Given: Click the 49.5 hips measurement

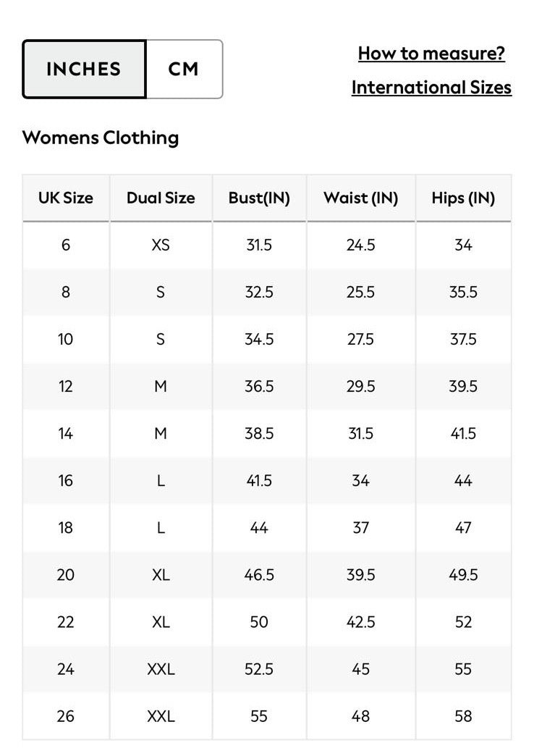Looking at the screenshot, I should (463, 575).
